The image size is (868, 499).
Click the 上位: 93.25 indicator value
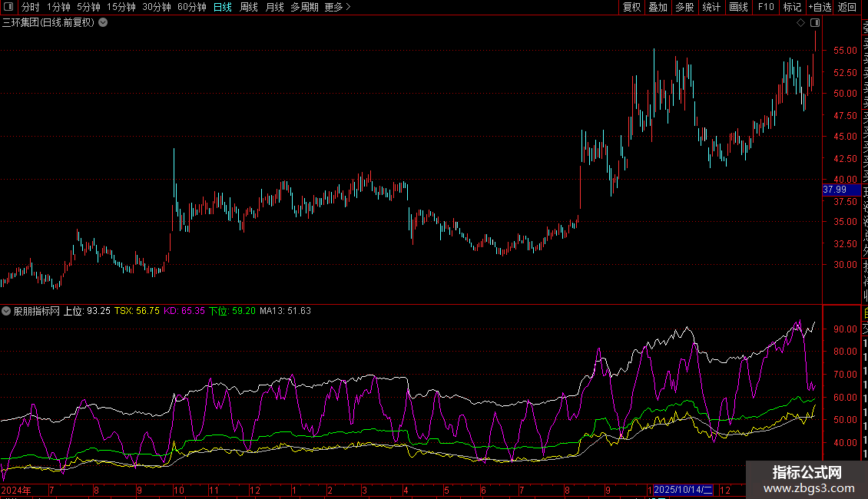point(87,311)
